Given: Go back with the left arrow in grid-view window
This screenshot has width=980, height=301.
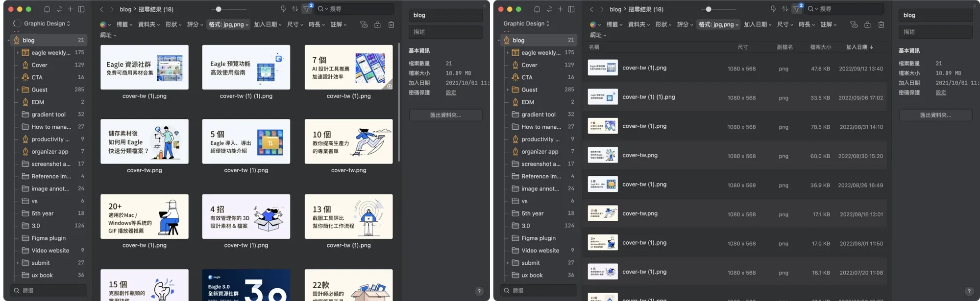Looking at the screenshot, I should (x=101, y=9).
